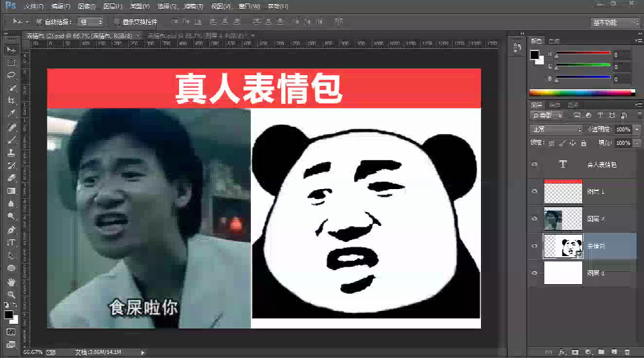The height and width of the screenshot is (358, 644).
Task: Select the Blur tool
Action: click(x=11, y=204)
